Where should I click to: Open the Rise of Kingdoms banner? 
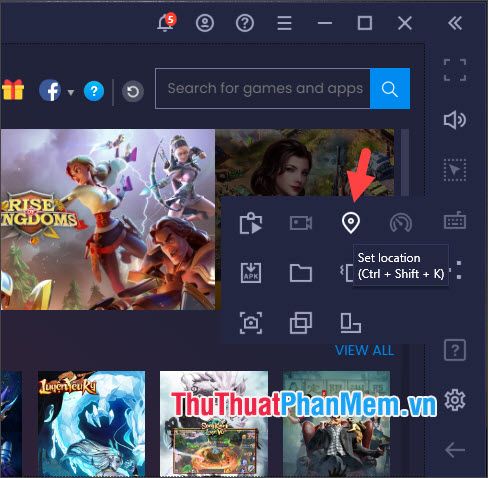coord(108,220)
